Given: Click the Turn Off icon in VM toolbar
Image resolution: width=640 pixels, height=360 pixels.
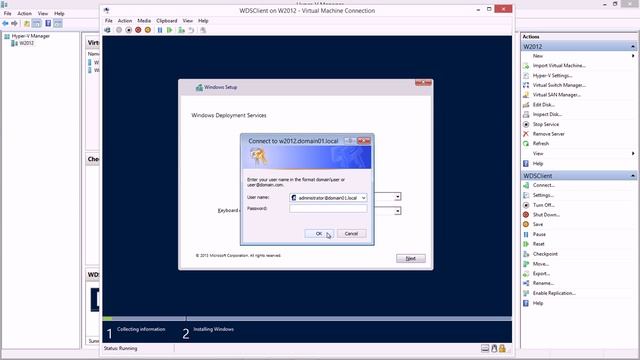Looking at the screenshot, I should [x=129, y=30].
